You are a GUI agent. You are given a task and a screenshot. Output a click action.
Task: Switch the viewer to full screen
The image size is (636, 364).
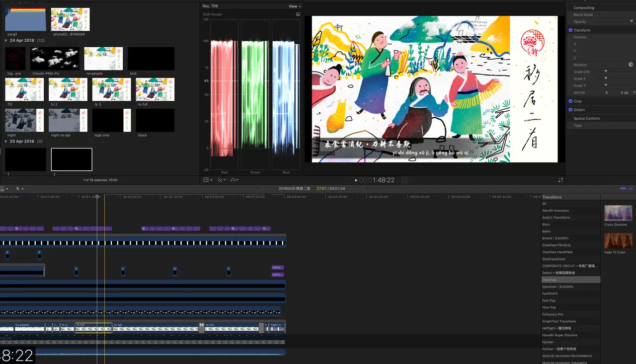[560, 180]
